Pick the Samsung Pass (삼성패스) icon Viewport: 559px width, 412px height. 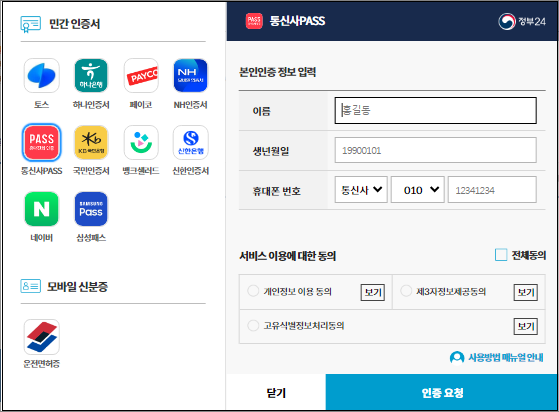click(91, 209)
